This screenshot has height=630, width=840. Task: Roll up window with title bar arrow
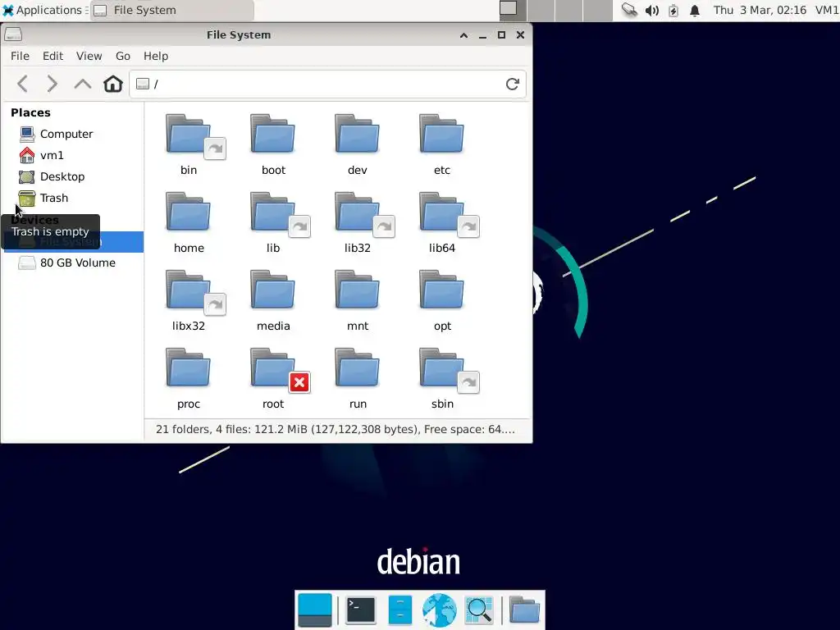click(464, 34)
